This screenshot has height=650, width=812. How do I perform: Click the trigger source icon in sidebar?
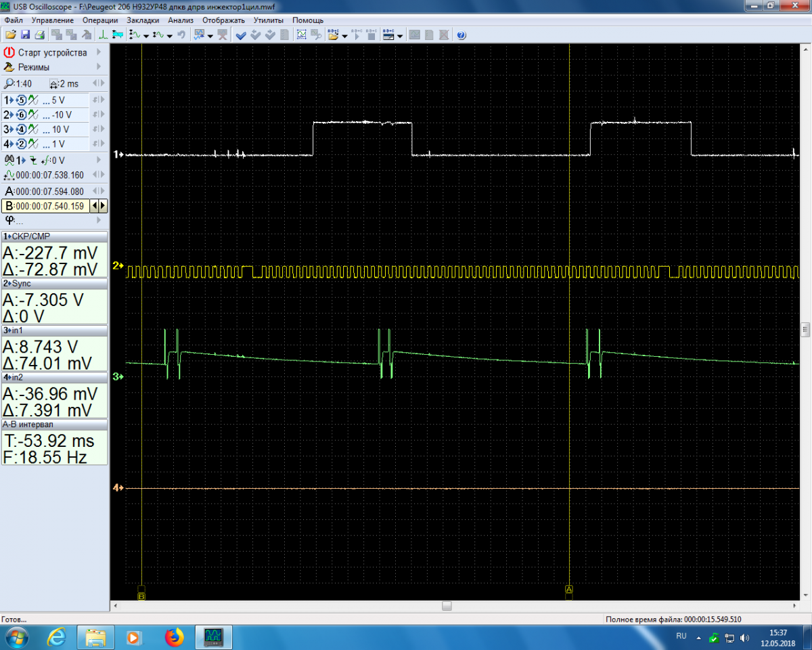pos(9,160)
